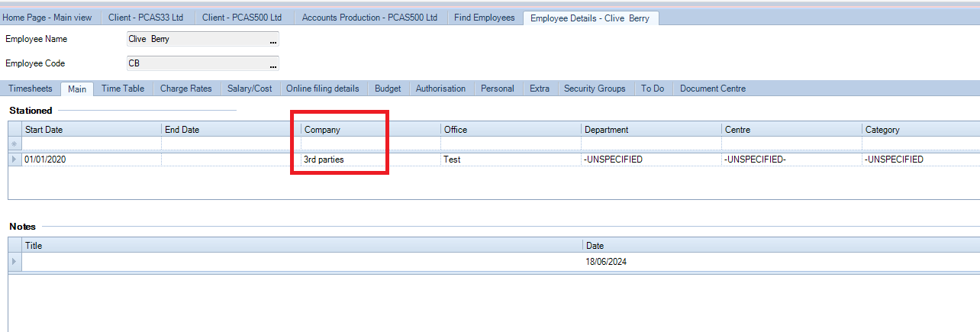Open the Time Table tab
980x332 pixels.
123,89
